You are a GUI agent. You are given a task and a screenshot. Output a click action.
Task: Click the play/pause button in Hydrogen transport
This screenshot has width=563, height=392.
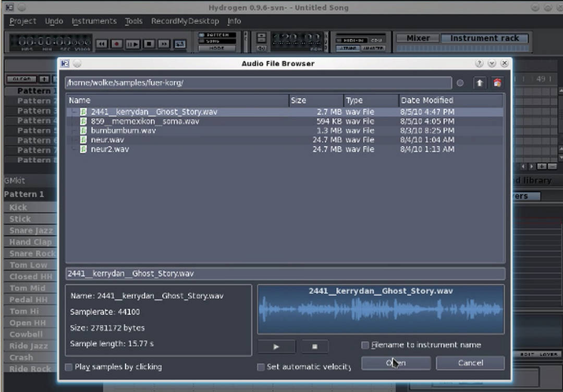coord(132,44)
